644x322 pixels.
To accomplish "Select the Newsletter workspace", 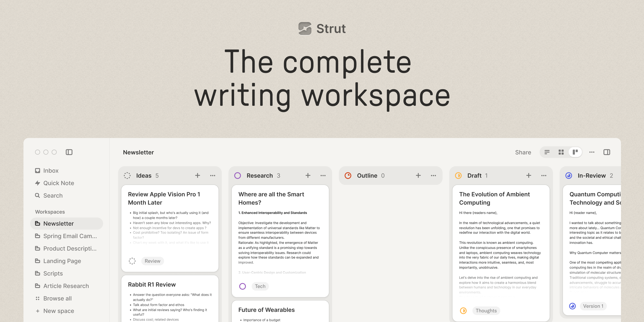I will (x=66, y=224).
